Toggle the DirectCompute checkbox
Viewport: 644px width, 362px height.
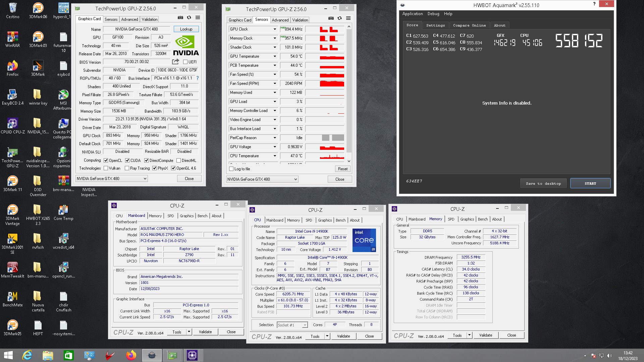(147, 161)
